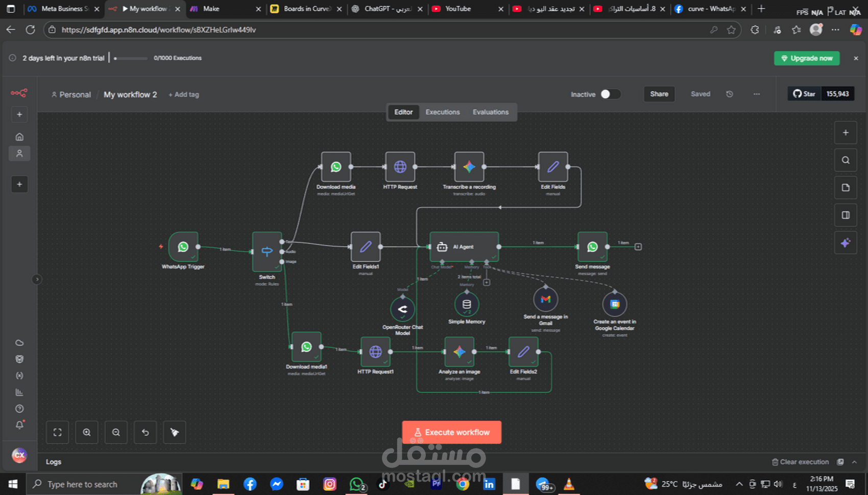Zoom in on the canvas

tap(87, 432)
